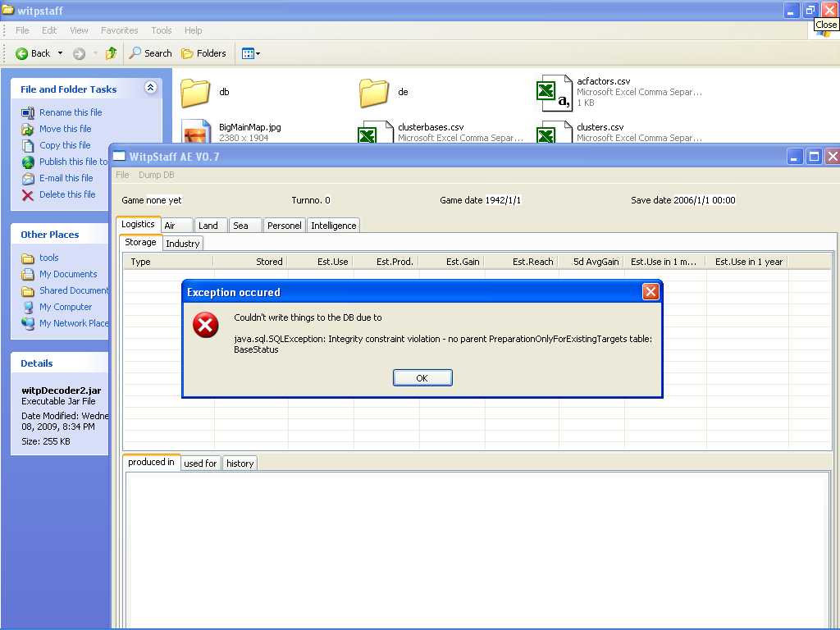The height and width of the screenshot is (630, 840).
Task: Sort by the 5d AvgGain column header
Action: click(591, 262)
